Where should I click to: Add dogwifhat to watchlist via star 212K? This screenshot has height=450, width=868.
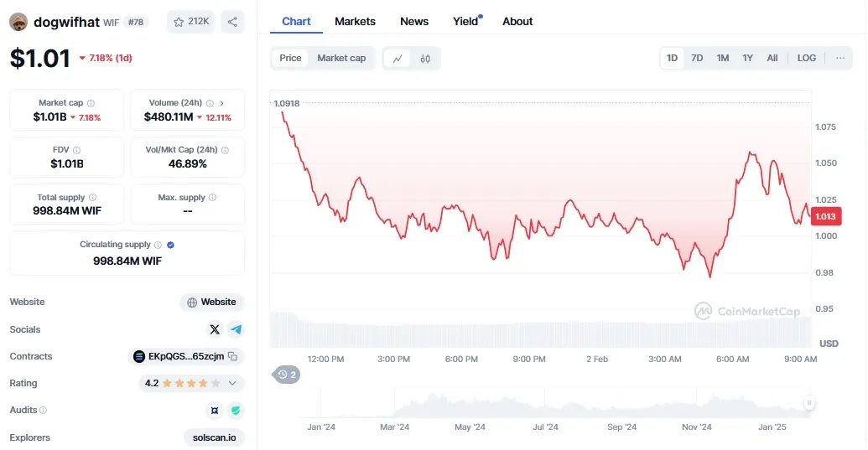[191, 22]
